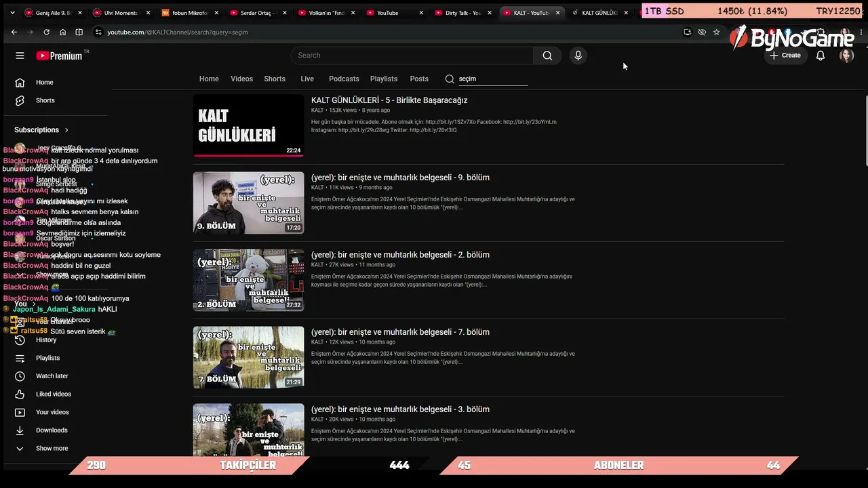Click the browser address bar URL
This screenshot has width=868, height=488.
pyautogui.click(x=178, y=32)
